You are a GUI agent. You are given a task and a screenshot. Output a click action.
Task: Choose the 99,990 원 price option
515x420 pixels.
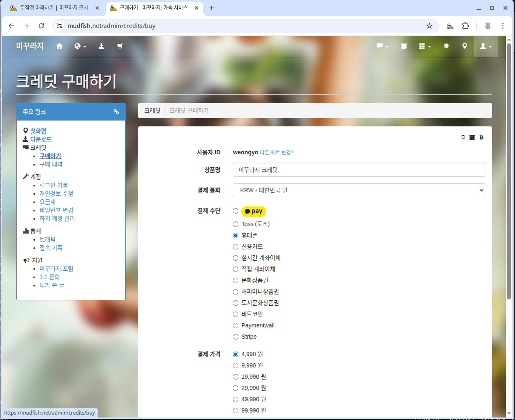235,410
